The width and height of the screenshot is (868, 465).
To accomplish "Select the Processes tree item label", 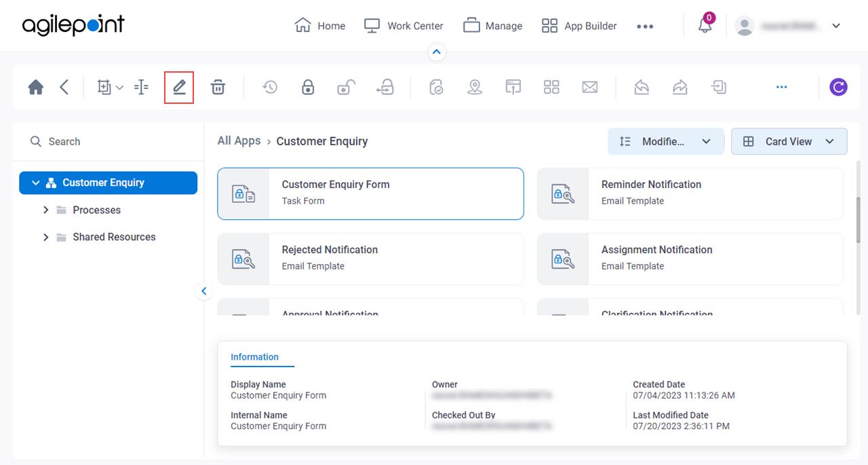I will pos(96,210).
